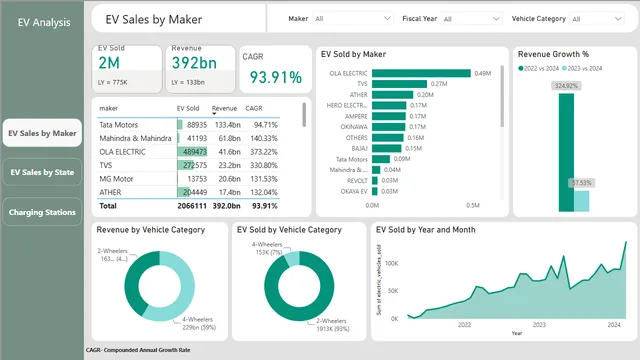Sort table by Revenue column header
Image resolution: width=640 pixels, height=360 pixels.
coord(224,108)
